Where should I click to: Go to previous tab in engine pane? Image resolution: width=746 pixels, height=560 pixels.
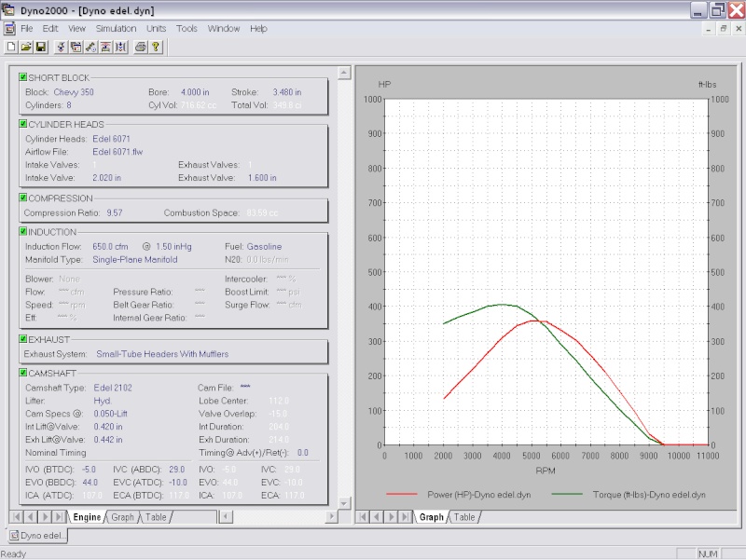tap(31, 517)
